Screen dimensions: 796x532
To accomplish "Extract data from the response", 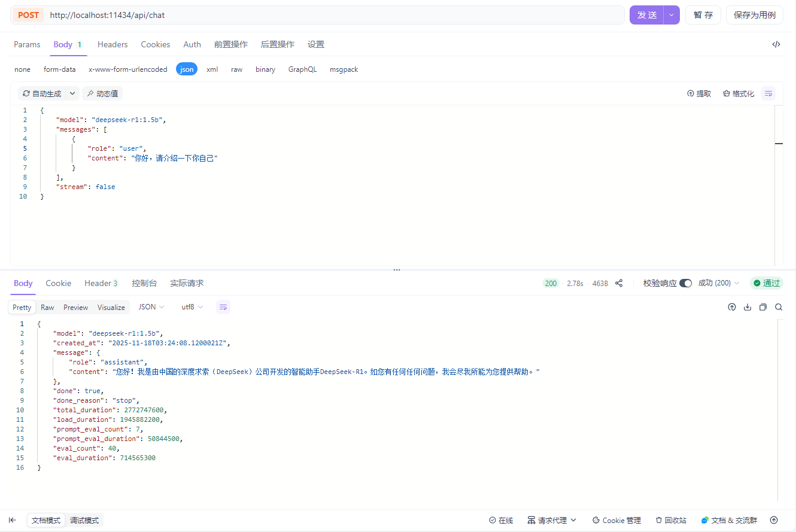I will pos(698,93).
